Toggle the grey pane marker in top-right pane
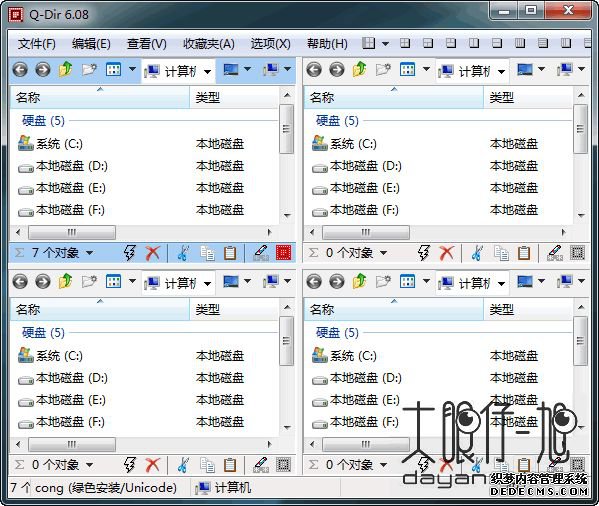This screenshot has height=506, width=599. (577, 252)
